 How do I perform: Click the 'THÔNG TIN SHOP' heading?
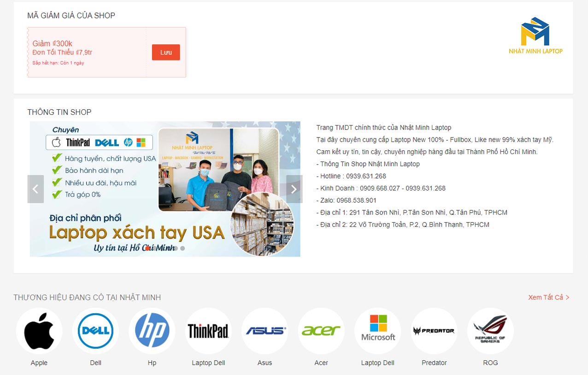click(x=59, y=112)
